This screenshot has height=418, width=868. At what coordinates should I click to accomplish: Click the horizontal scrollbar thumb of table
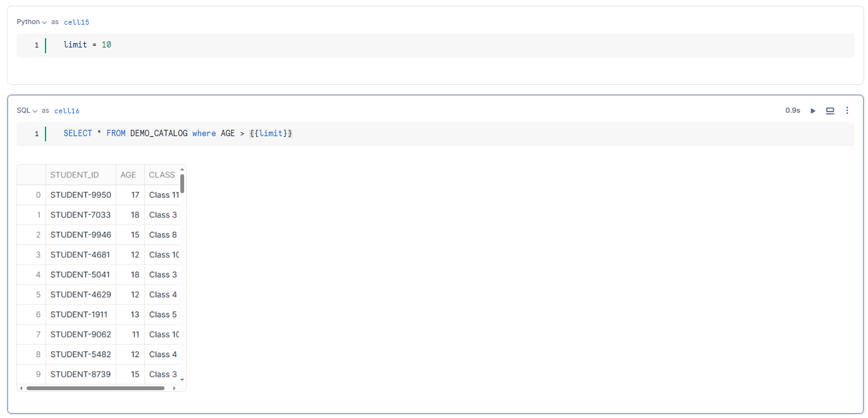[96, 388]
